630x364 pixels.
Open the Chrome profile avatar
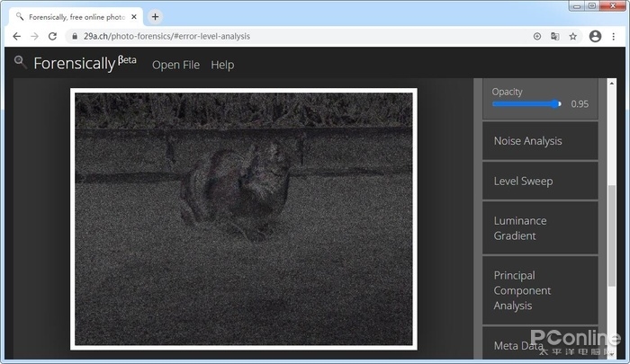[x=595, y=36]
